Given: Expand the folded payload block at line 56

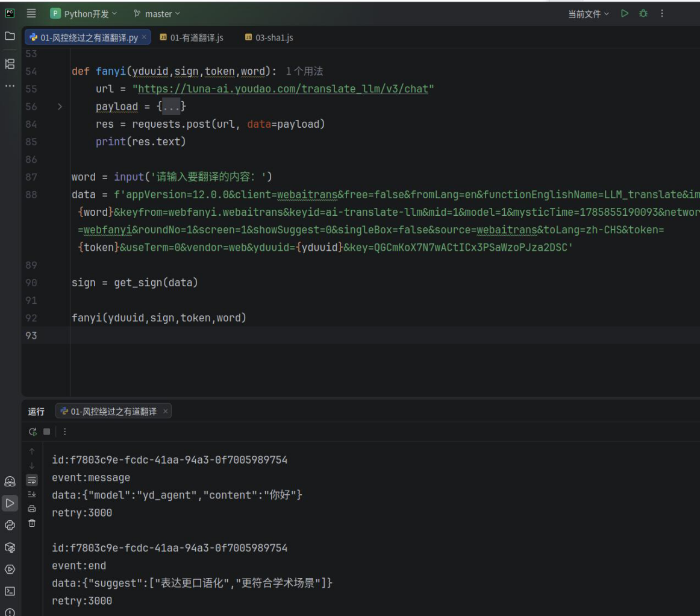Looking at the screenshot, I should coord(60,106).
